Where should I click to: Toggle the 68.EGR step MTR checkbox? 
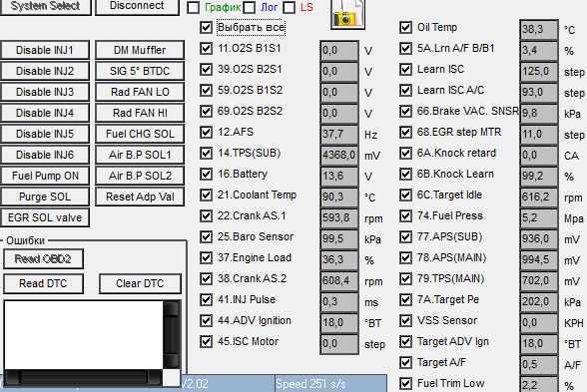click(x=405, y=132)
